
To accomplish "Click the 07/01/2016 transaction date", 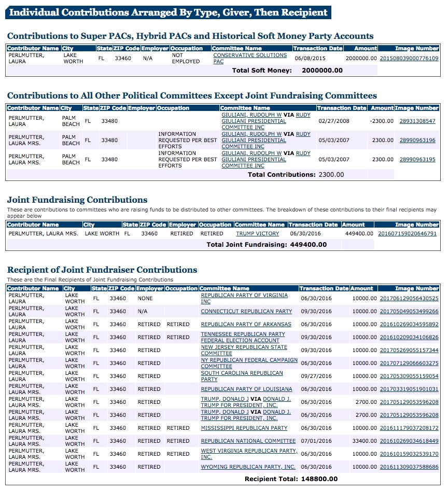I will click(x=316, y=441).
